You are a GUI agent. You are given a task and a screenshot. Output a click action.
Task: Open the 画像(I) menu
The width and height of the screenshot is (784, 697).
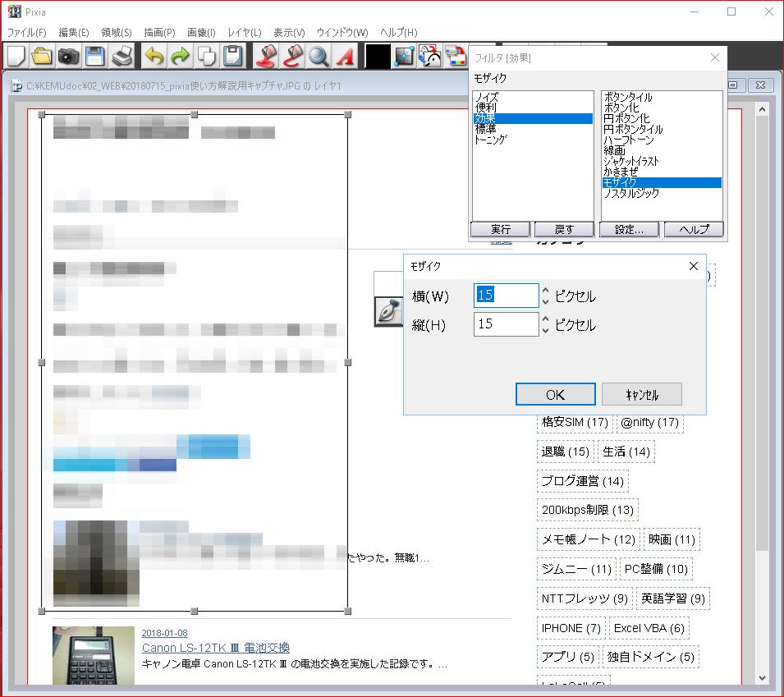[x=199, y=32]
